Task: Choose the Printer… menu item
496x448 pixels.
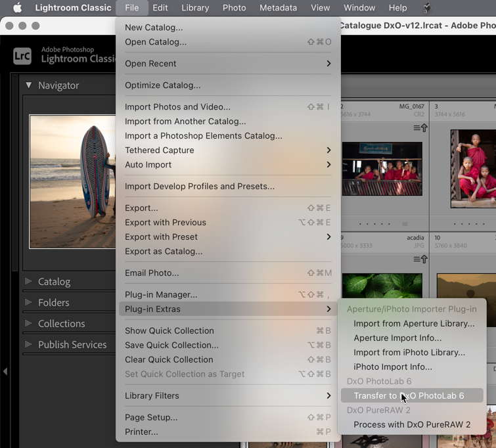Action: [228, 432]
